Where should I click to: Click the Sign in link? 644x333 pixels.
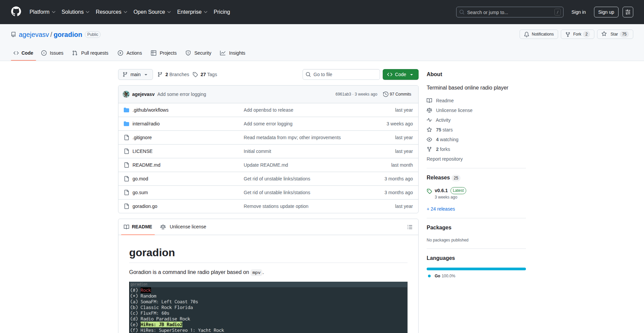tap(579, 12)
